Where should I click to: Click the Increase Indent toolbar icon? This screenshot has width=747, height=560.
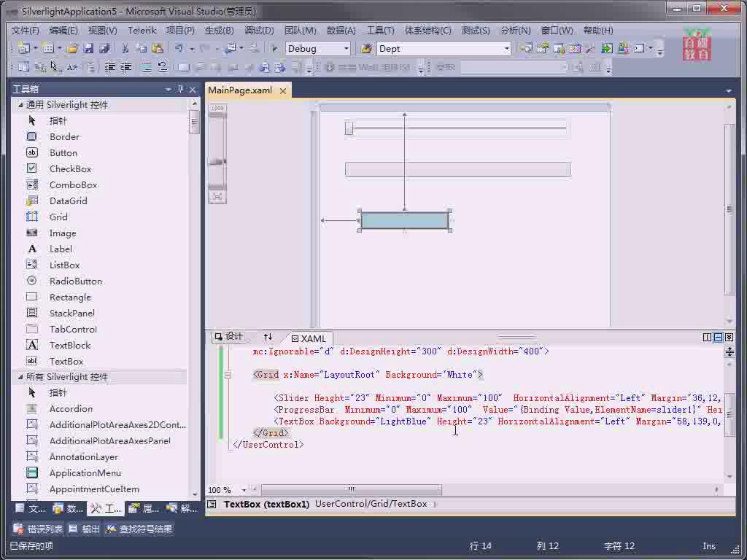[x=125, y=67]
